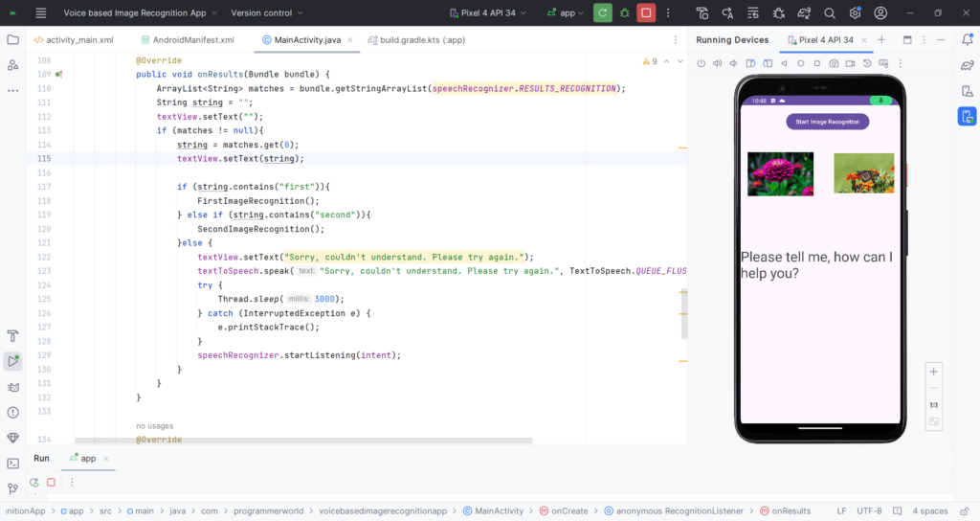Click the editor horizontal scrollbar
This screenshot has width=980, height=521.
click(x=303, y=441)
